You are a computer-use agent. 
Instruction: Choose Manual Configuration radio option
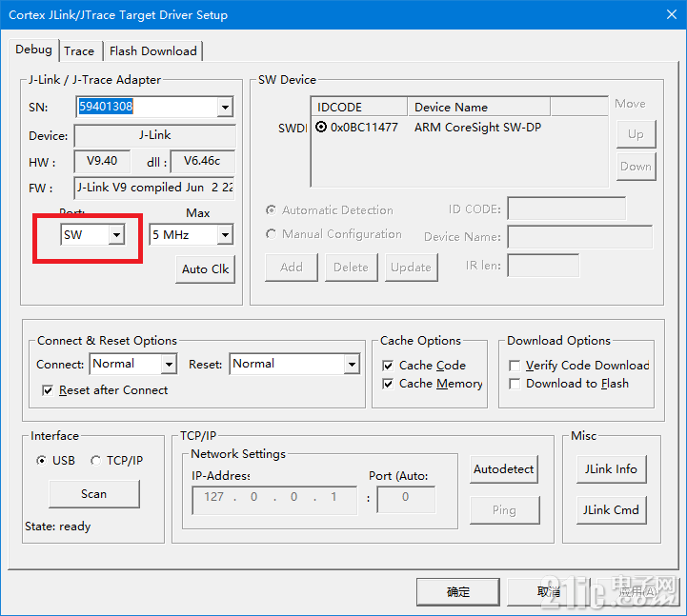(x=272, y=234)
